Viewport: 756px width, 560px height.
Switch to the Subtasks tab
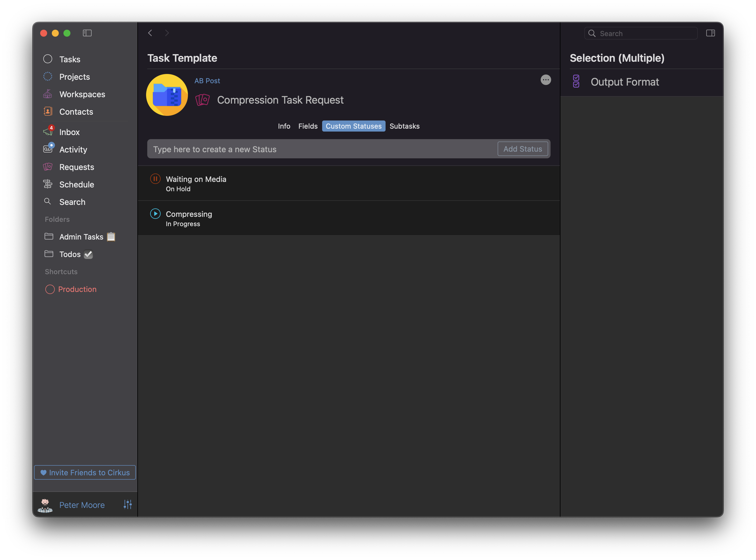coord(404,126)
